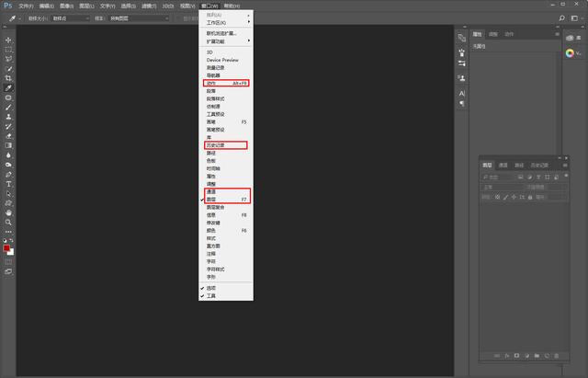588x378 pixels.
Task: Click the layer styles fx button
Action: (x=507, y=356)
